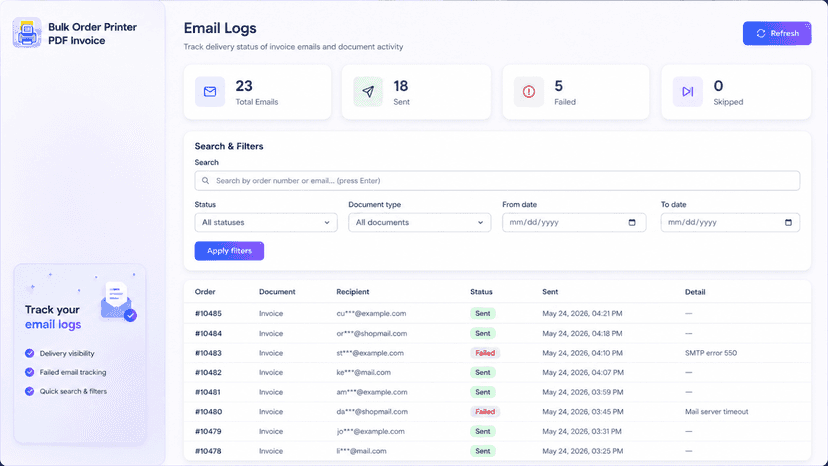This screenshot has height=466, width=828.
Task: Select order #10481
Action: 208,392
